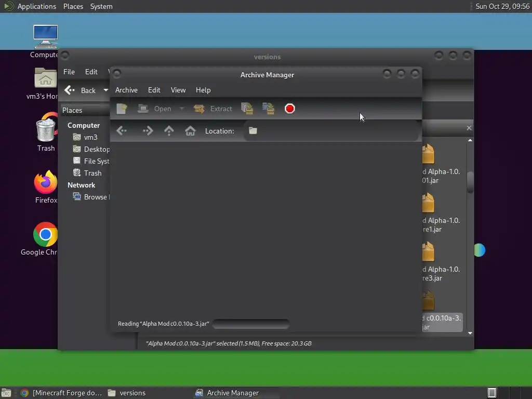Open the Edit menu in Archive Manager
The width and height of the screenshot is (532, 399).
click(x=154, y=90)
